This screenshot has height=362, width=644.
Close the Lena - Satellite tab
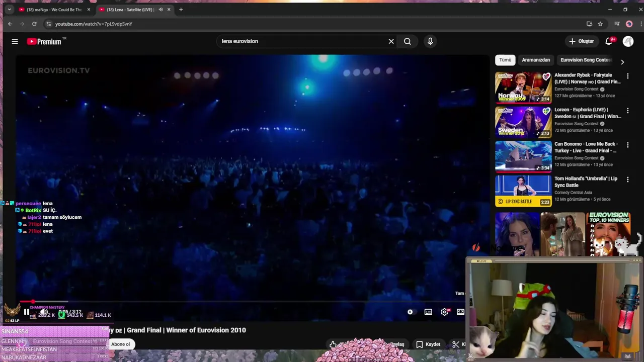(169, 9)
